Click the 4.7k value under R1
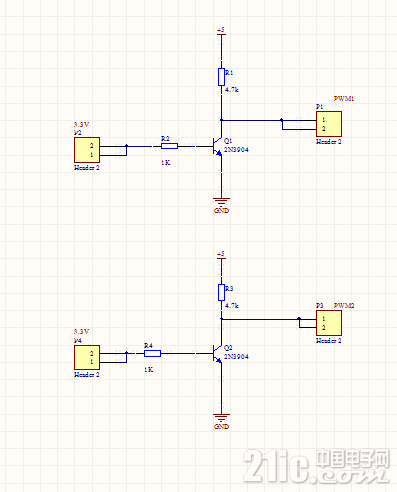The width and height of the screenshot is (397, 492). tap(232, 90)
